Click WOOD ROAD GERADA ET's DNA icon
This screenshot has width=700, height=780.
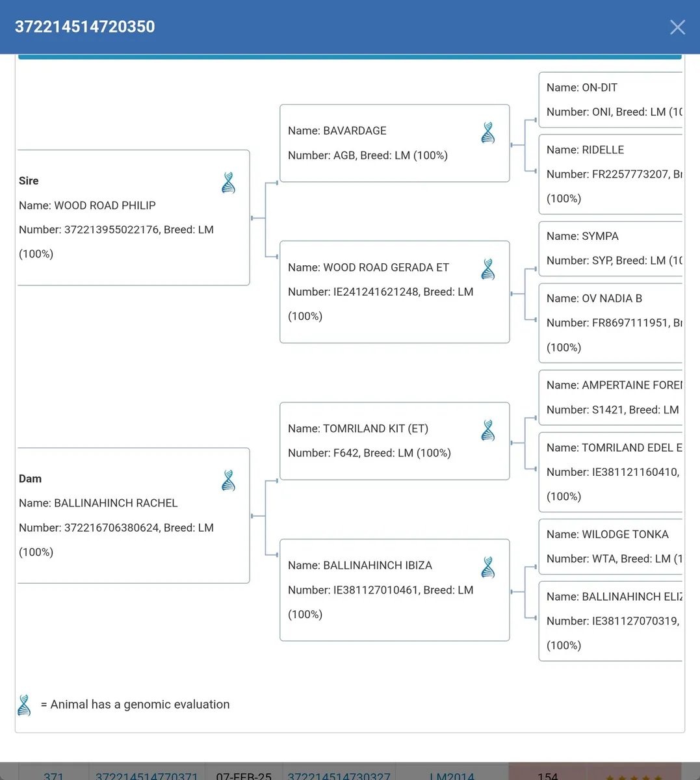coord(487,269)
